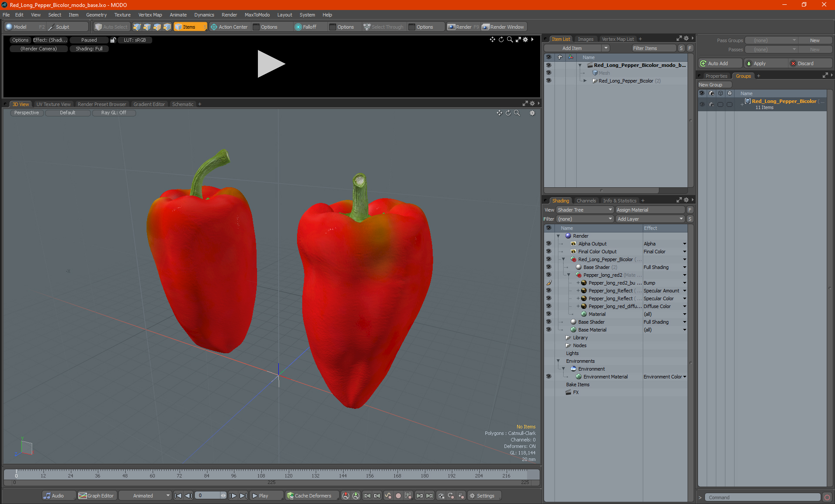The width and height of the screenshot is (835, 504).
Task: Activate Items selection mode
Action: click(190, 27)
